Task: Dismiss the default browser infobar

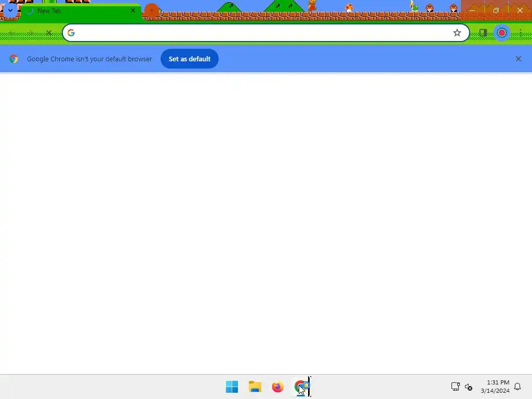Action: [x=518, y=59]
